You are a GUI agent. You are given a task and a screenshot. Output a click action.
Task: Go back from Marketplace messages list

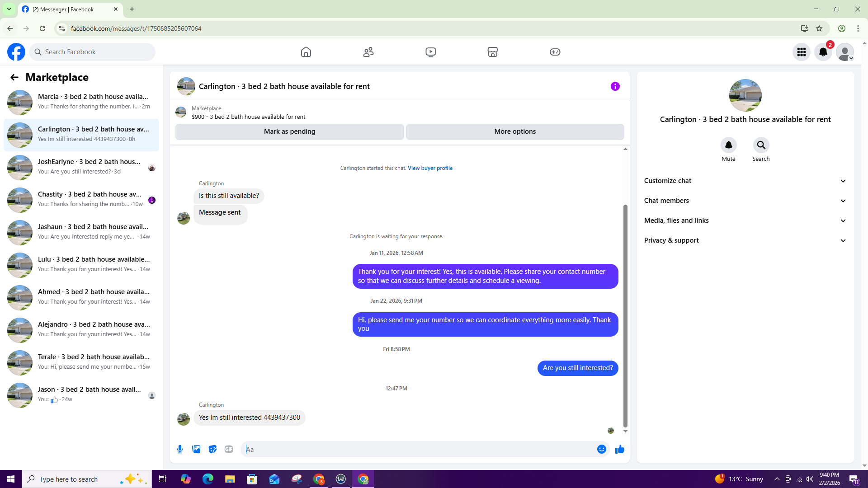14,77
